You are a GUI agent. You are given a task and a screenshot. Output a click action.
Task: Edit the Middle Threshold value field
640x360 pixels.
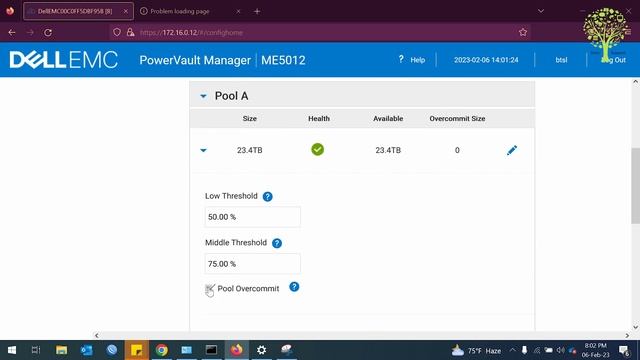(252, 264)
